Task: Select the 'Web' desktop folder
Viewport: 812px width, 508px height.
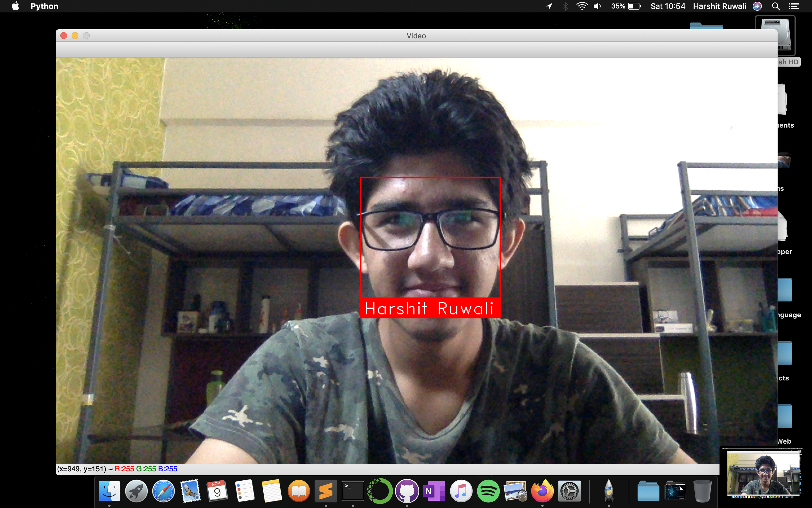Action: [785, 416]
